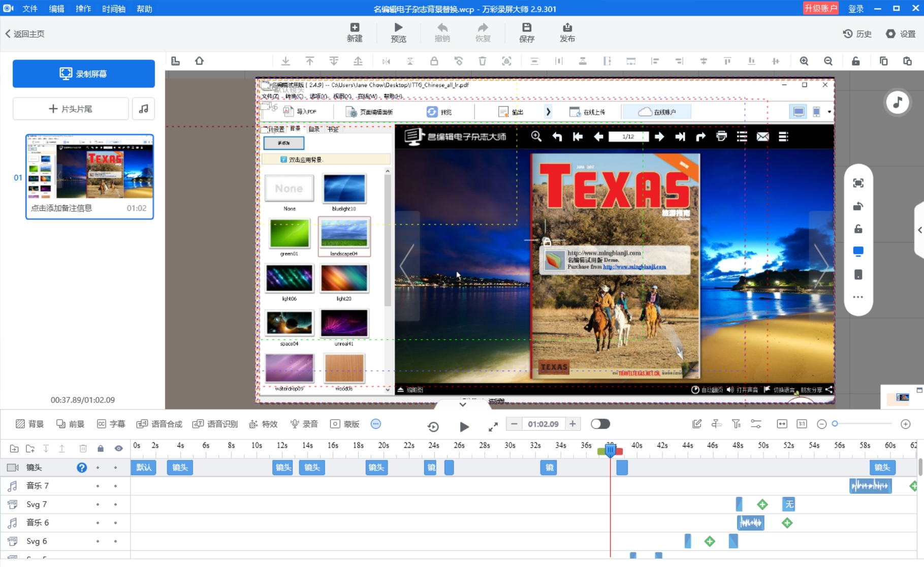Image resolution: width=924 pixels, height=567 pixels.
Task: Open 设置 settings
Action: pos(901,34)
